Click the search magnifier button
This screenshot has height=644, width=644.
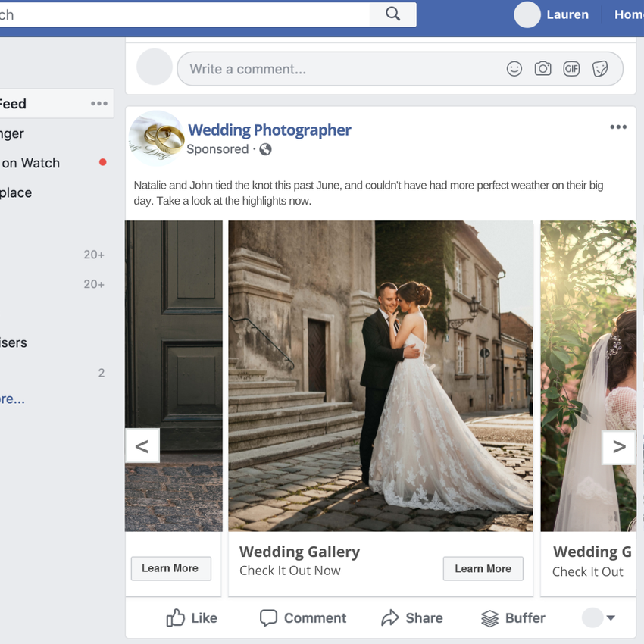pyautogui.click(x=392, y=14)
